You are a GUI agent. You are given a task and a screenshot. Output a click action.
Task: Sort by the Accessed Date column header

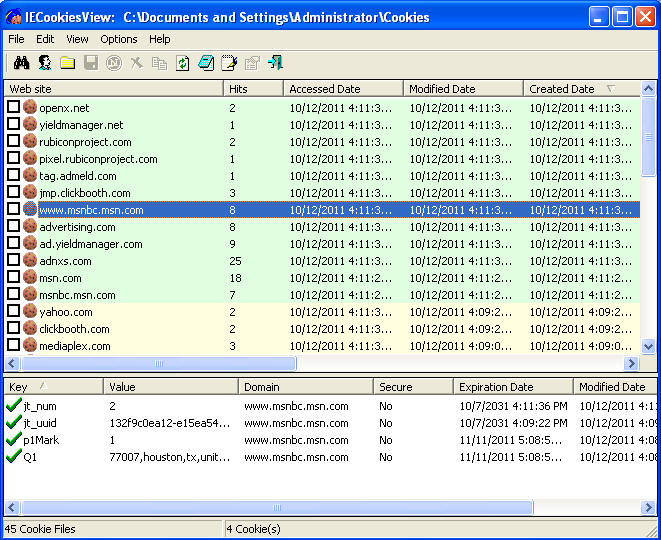point(343,89)
